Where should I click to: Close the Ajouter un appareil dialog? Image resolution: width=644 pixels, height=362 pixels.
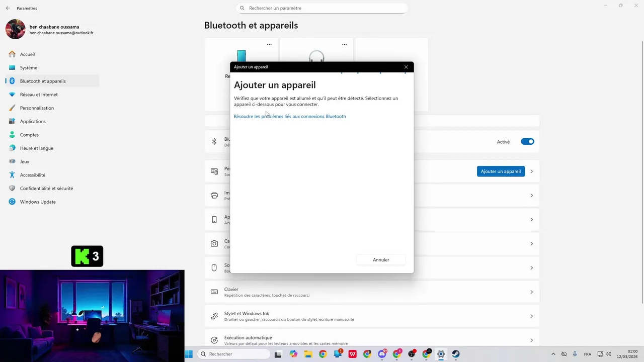pos(406,67)
